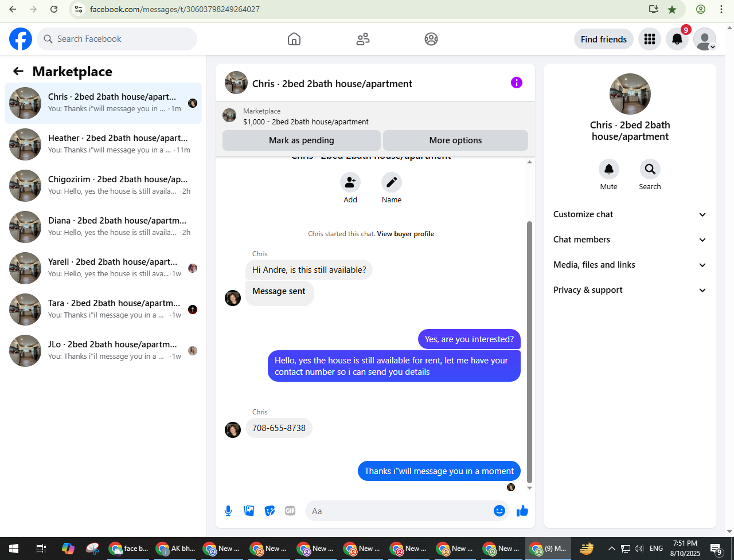Screen dimensions: 734x560
Task: Open the Windows Start menu
Action: coord(14,549)
